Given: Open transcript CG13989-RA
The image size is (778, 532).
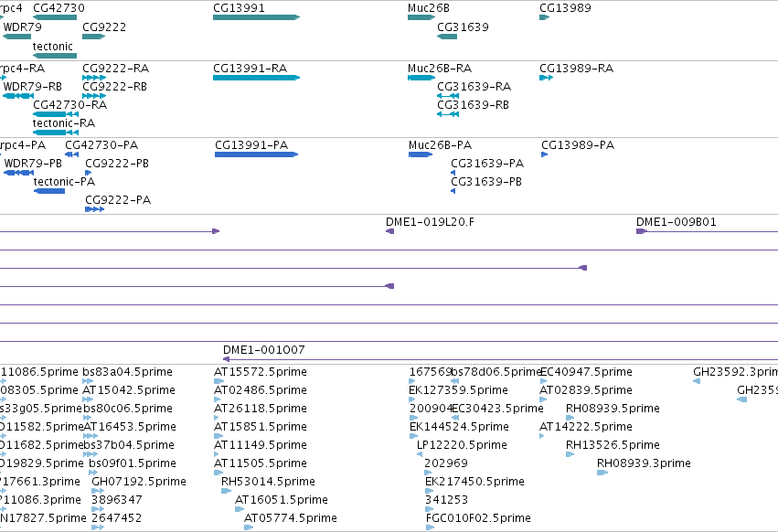Looking at the screenshot, I should point(577,69).
